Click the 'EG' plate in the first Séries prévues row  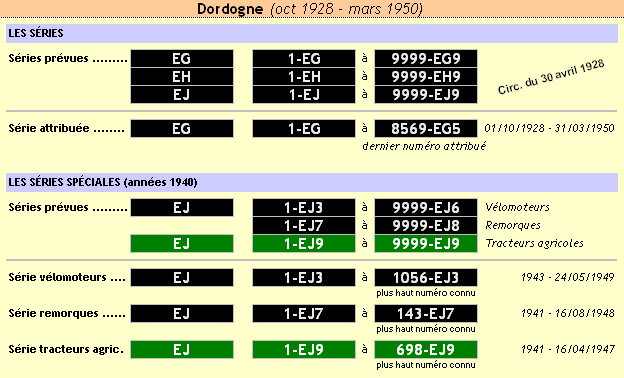pos(182,58)
